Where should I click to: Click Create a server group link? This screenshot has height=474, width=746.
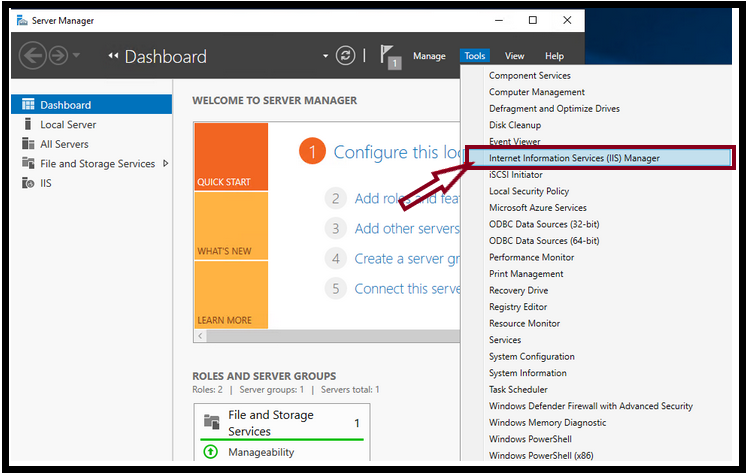[407, 258]
